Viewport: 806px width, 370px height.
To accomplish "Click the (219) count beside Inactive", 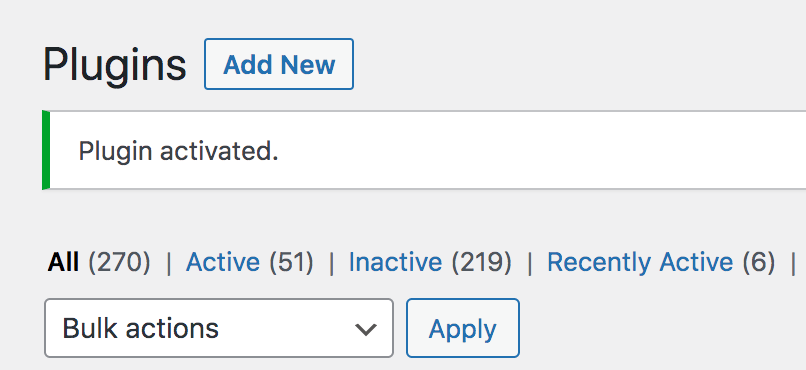I will click(x=482, y=262).
